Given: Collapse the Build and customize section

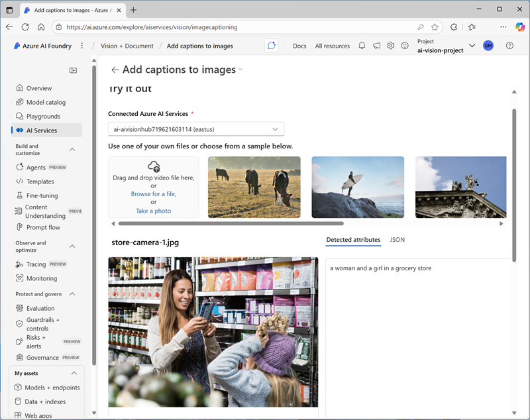Looking at the screenshot, I should tap(72, 150).
